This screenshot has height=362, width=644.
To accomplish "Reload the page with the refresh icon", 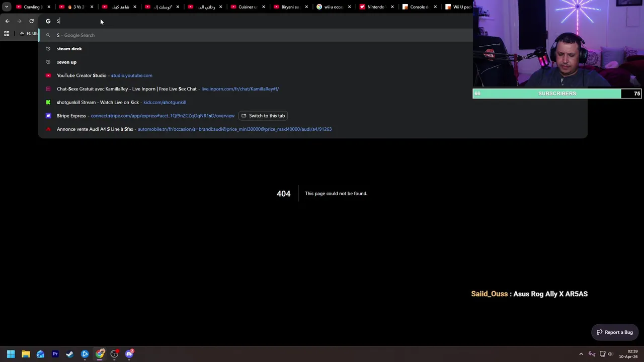I will tap(31, 21).
